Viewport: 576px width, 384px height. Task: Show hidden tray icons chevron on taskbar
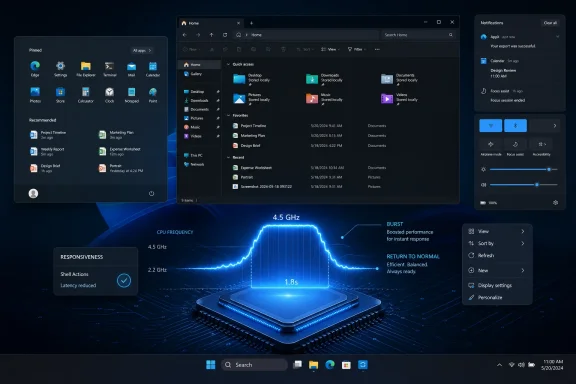point(499,365)
